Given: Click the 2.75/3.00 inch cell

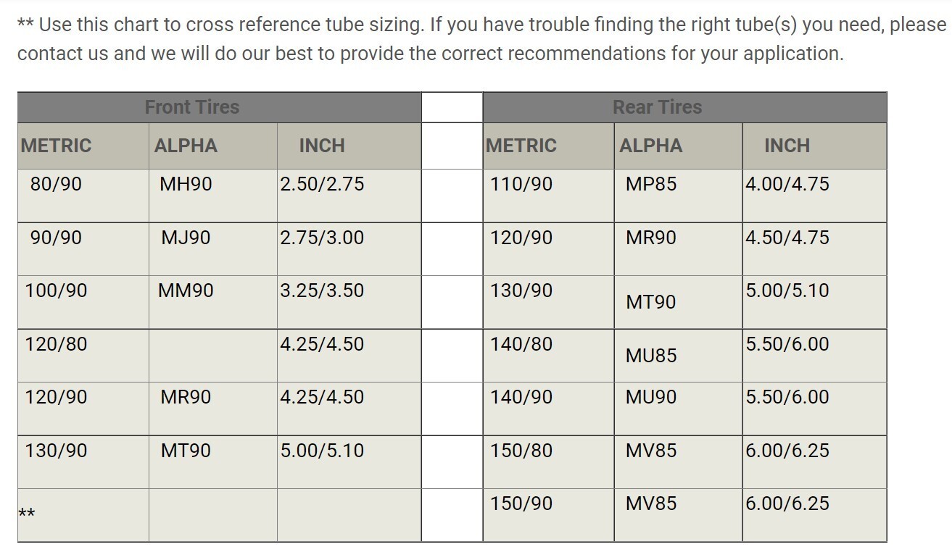Looking at the screenshot, I should [x=349, y=249].
